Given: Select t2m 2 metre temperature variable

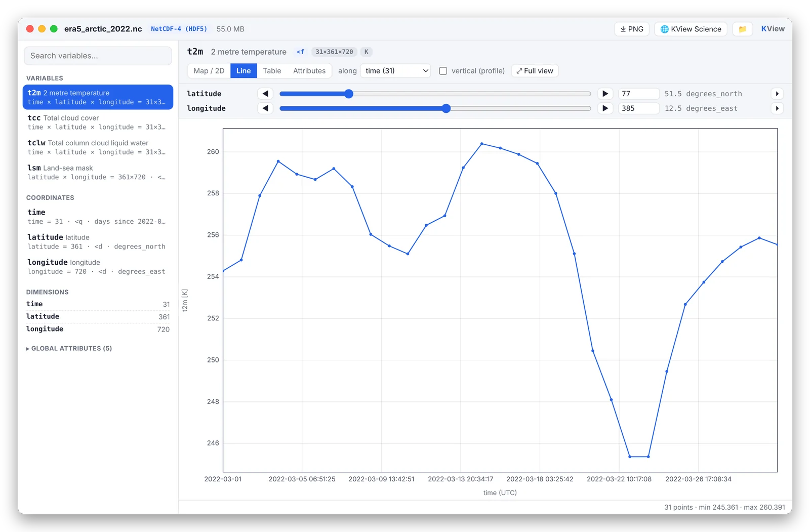Looking at the screenshot, I should coord(98,97).
